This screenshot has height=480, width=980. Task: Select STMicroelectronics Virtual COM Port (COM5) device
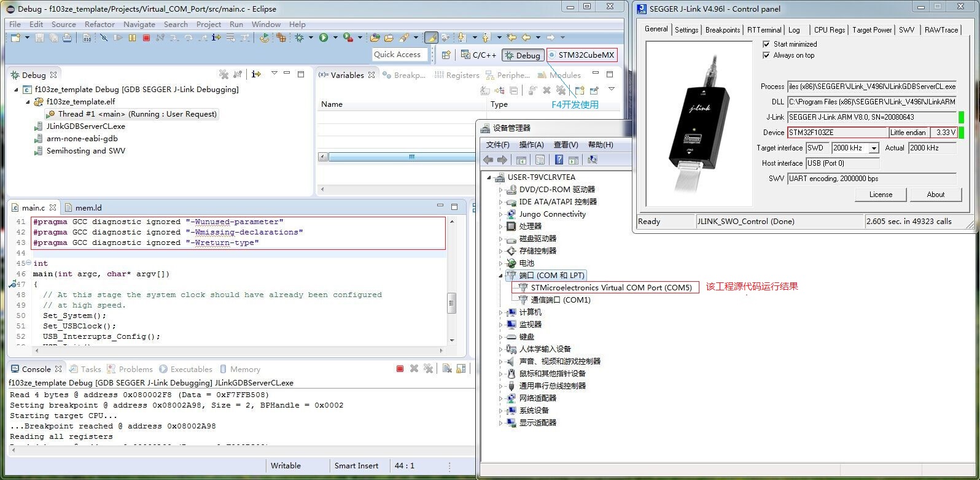(x=605, y=287)
